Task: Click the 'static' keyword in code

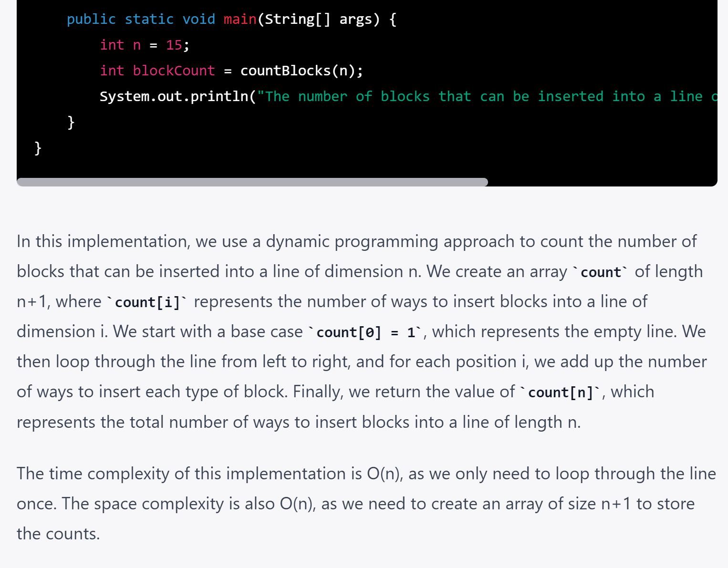Action: pos(149,20)
